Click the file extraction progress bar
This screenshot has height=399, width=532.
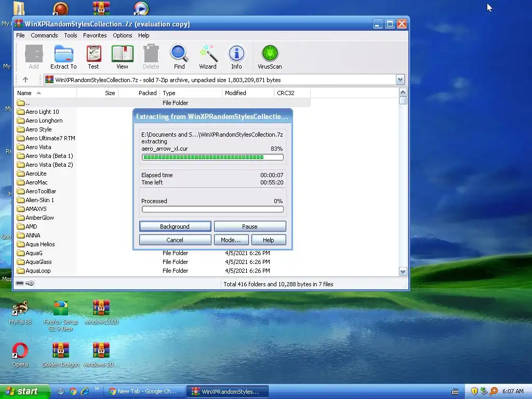[212, 157]
